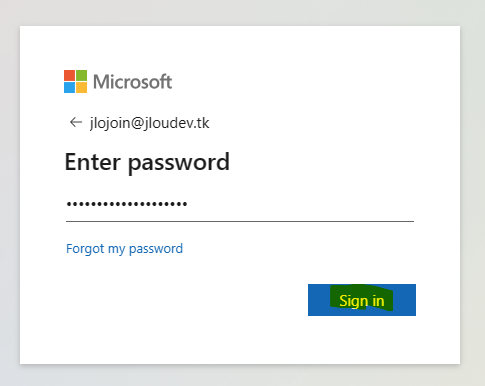
Task: Click the blue Sign in button
Action: [x=362, y=300]
